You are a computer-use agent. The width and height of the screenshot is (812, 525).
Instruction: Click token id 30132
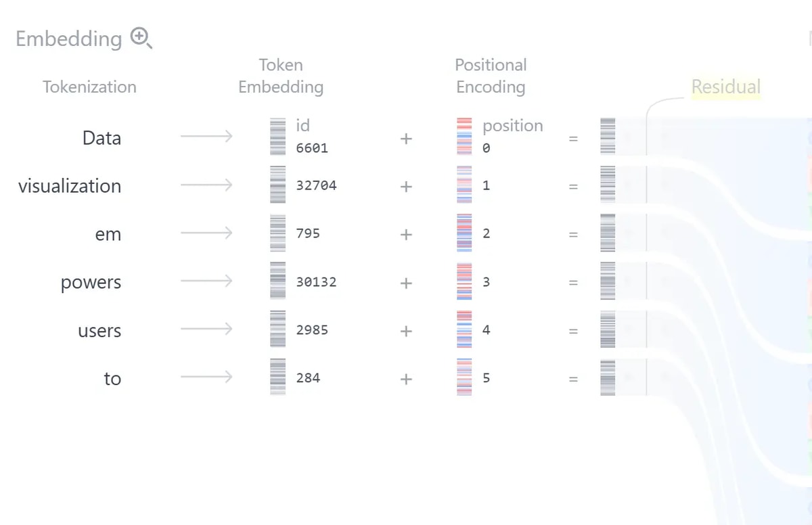[x=316, y=281]
